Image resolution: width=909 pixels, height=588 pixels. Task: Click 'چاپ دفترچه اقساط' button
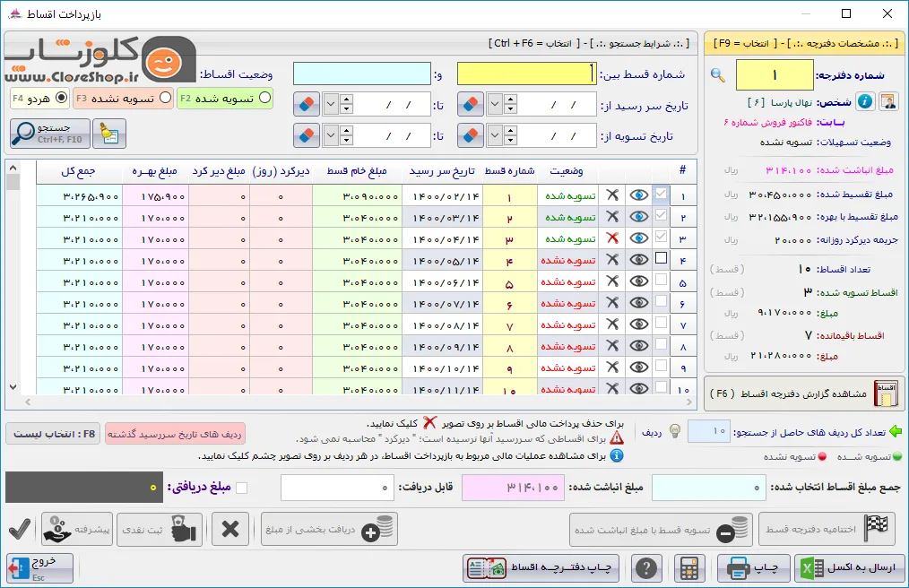tap(541, 568)
